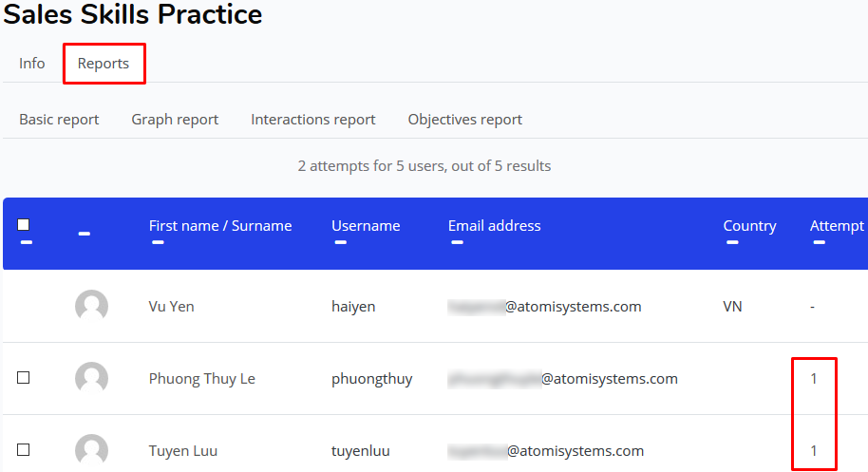This screenshot has height=472, width=868.
Task: Click Vu Yen's profile avatar icon
Action: (91, 306)
